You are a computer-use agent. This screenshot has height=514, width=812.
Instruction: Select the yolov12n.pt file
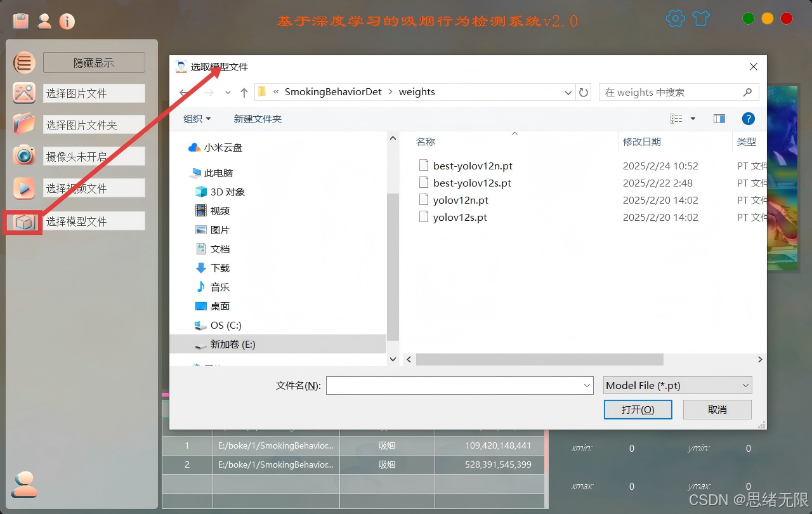(454, 200)
